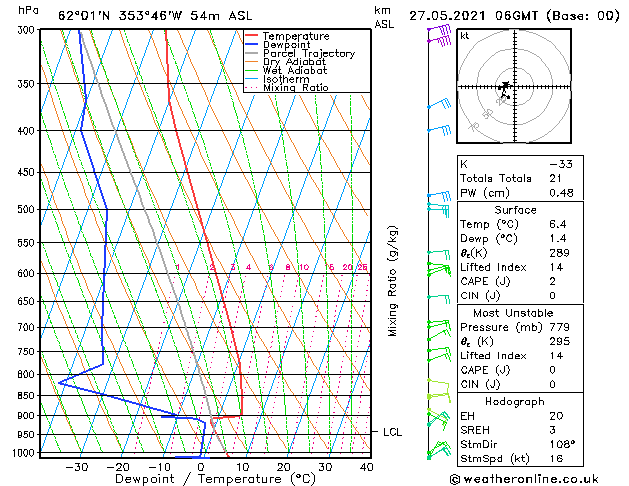Click the StmSpd (kt) value 16
The height and width of the screenshot is (486, 629).
556,459
